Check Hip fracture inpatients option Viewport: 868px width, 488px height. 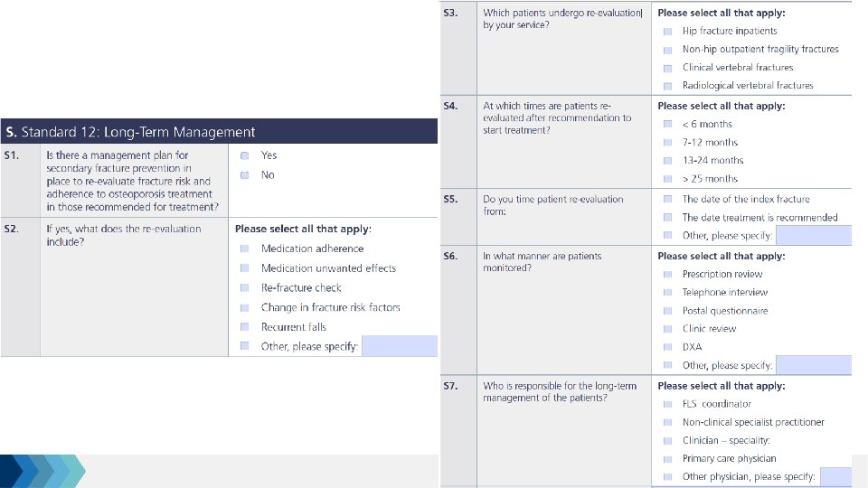667,32
